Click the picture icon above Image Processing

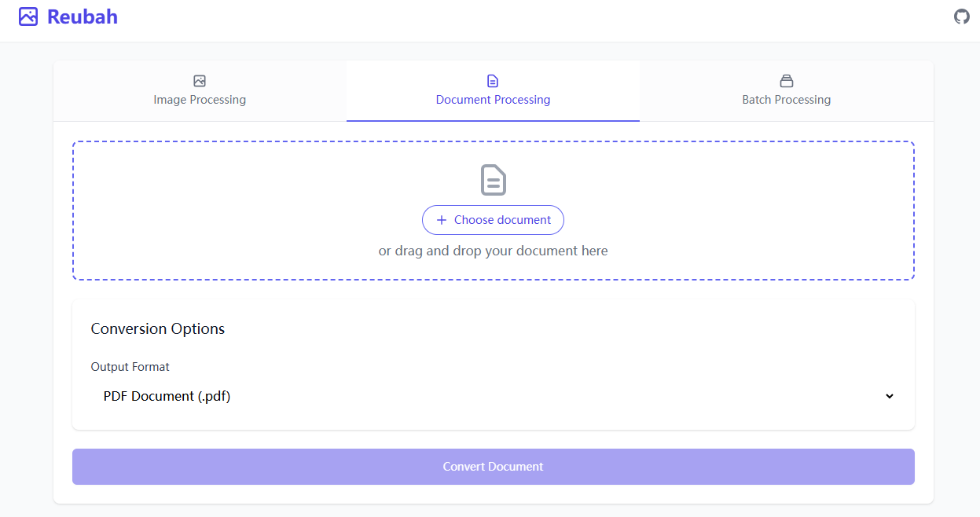[200, 81]
